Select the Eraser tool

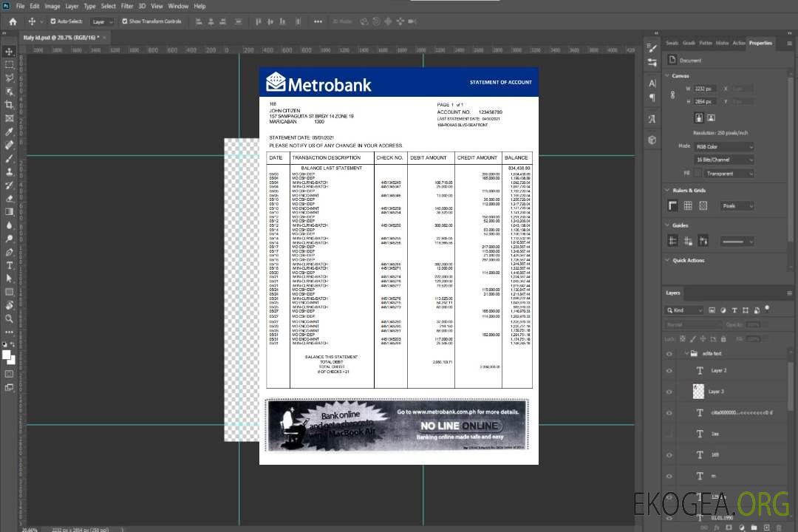9,199
